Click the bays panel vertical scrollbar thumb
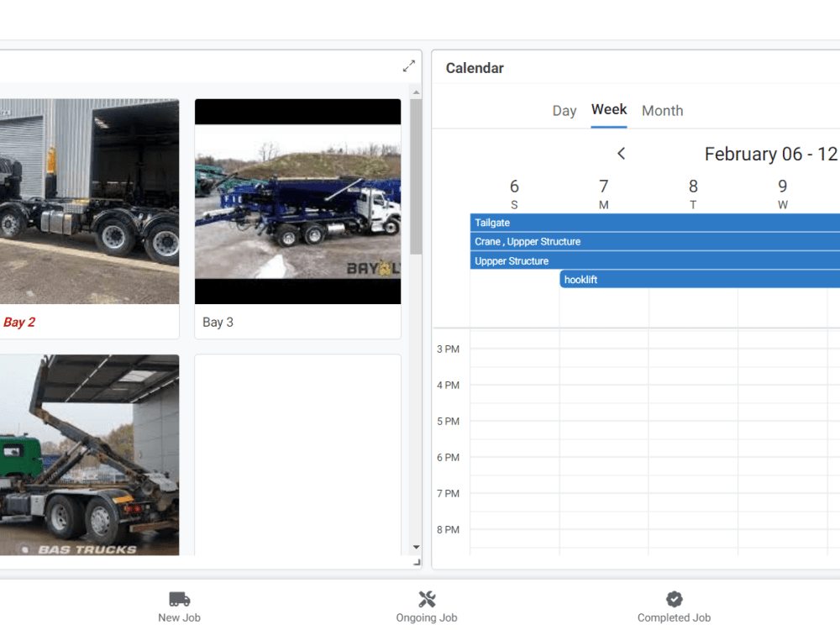Image resolution: width=840 pixels, height=630 pixels. pyautogui.click(x=417, y=176)
